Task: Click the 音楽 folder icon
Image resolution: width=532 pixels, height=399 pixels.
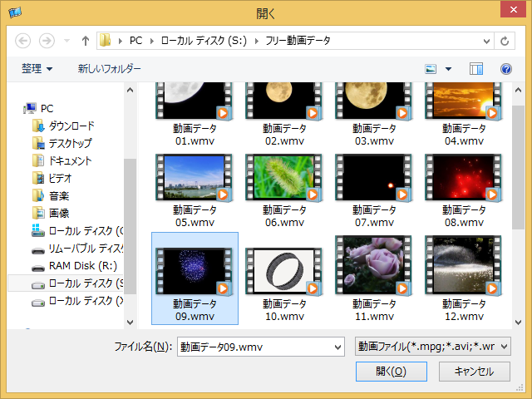Action: (x=38, y=196)
